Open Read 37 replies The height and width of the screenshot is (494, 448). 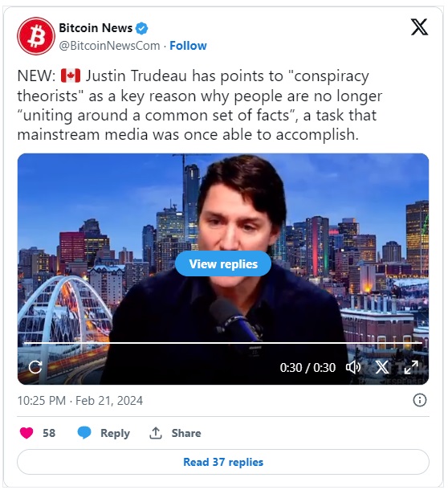223,462
